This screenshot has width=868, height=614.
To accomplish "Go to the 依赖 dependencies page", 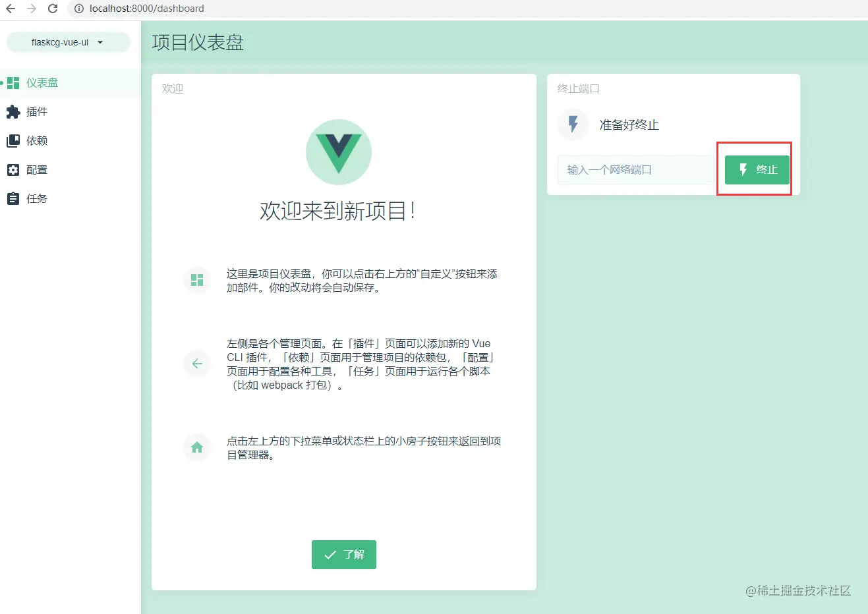I will coord(71,141).
